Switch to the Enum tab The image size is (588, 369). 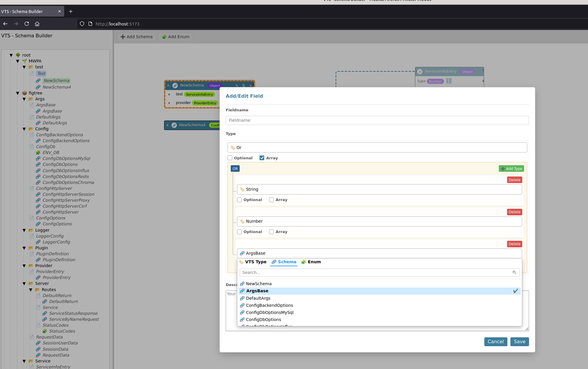pyautogui.click(x=311, y=262)
